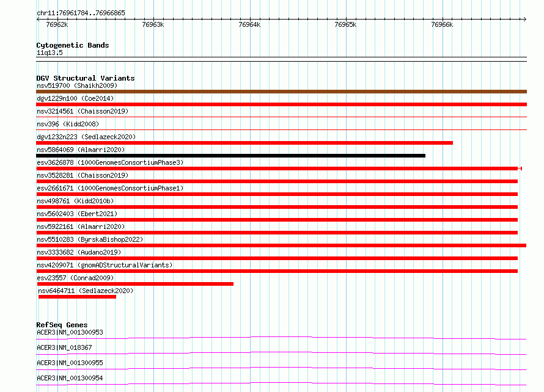Screen dimensions: 544x392
Task: Open the ACER3|NM_001300954 transcript label
Action: (70, 378)
